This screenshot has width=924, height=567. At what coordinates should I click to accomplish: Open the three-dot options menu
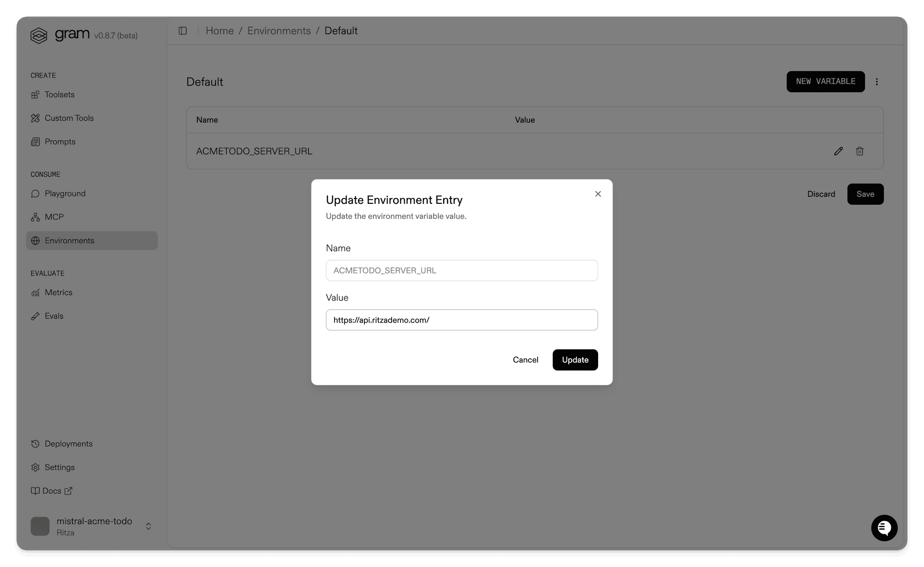(877, 81)
